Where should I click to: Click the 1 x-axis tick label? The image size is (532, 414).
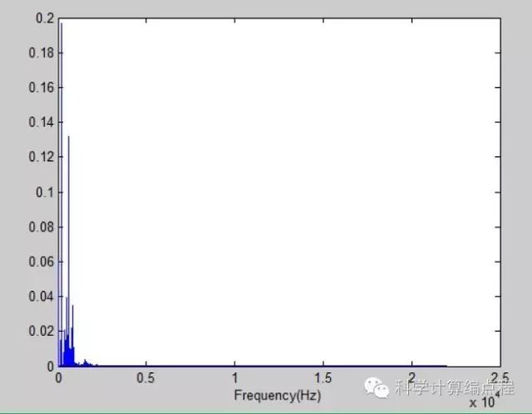pyautogui.click(x=234, y=378)
